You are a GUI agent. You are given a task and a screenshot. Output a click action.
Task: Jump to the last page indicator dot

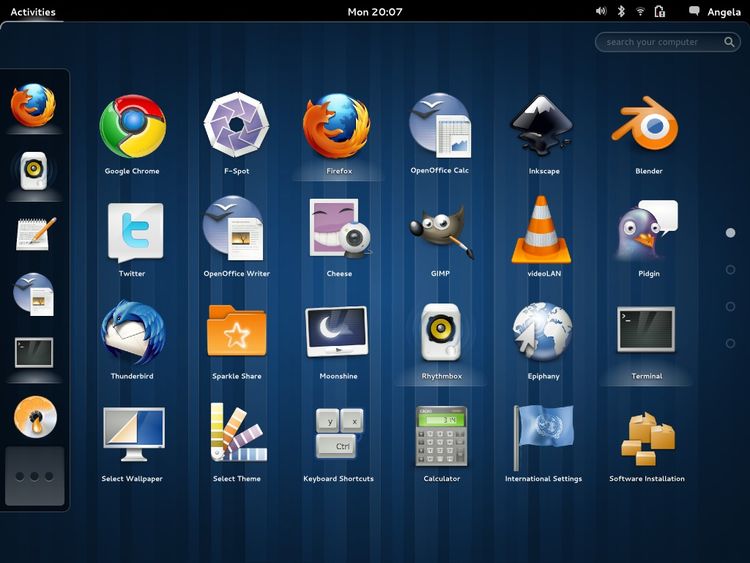[x=730, y=343]
